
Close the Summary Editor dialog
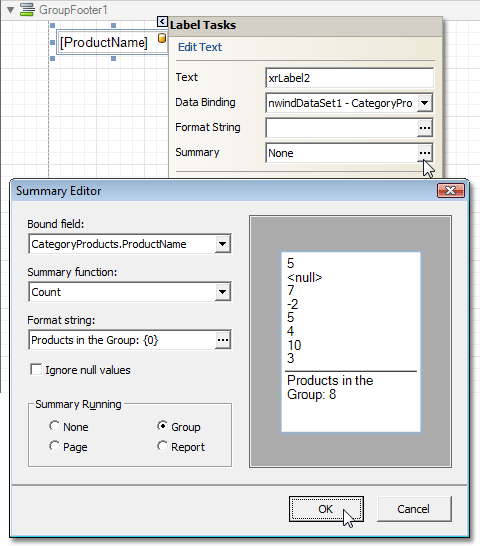point(451,190)
